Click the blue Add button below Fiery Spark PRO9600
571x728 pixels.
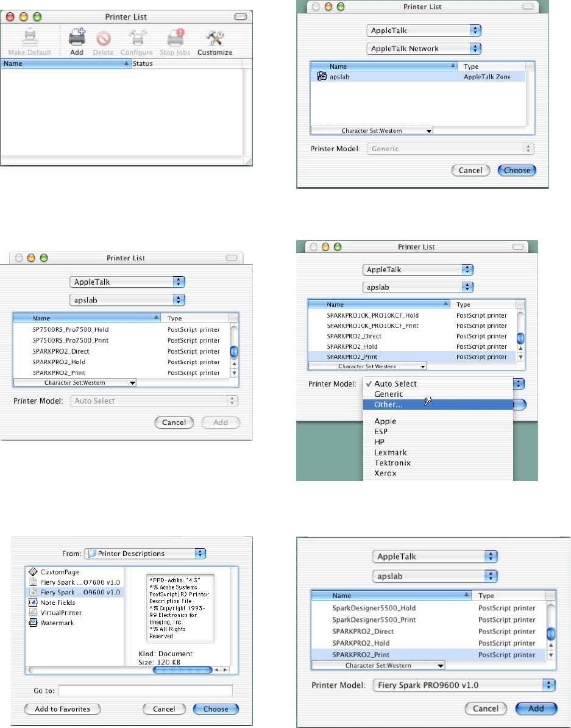536,708
